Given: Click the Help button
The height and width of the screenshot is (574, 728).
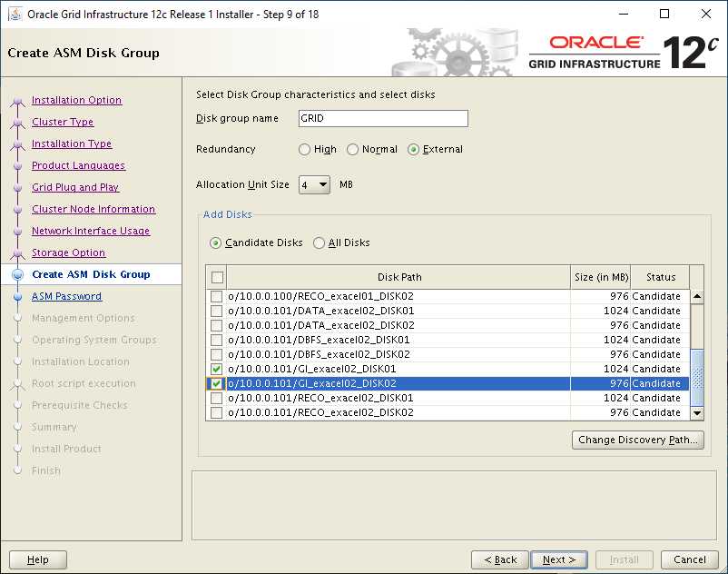Looking at the screenshot, I should pos(38,559).
